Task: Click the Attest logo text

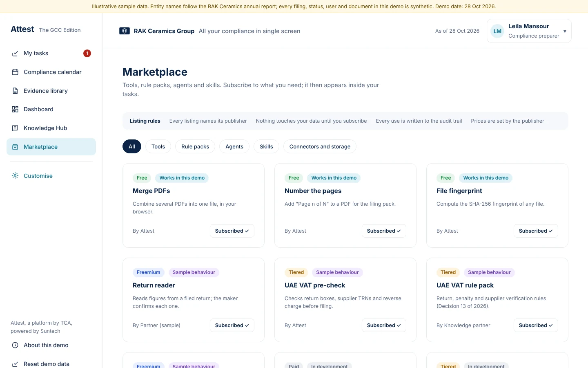Action: [22, 29]
